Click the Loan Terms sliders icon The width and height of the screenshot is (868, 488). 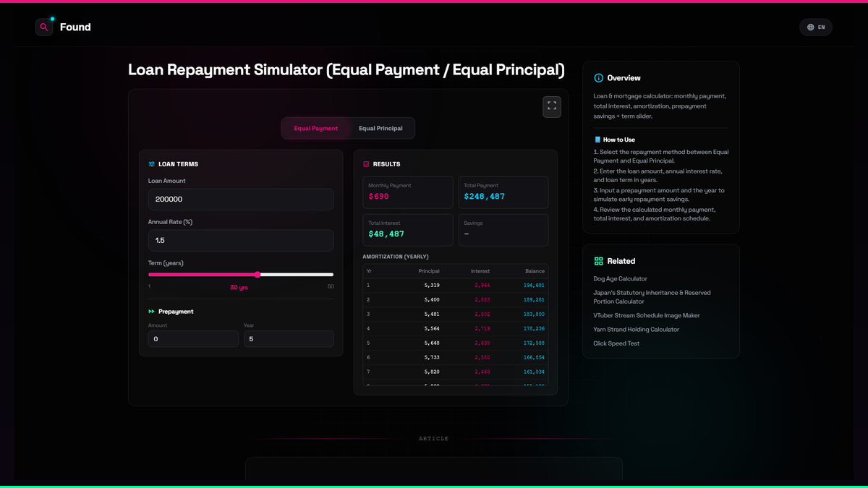(x=152, y=164)
